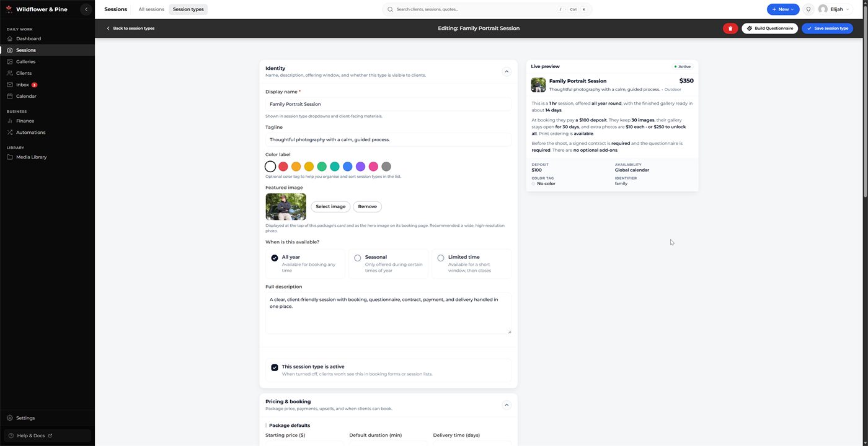Select the teal color label
Viewport: 868px width, 446px height.
335,167
